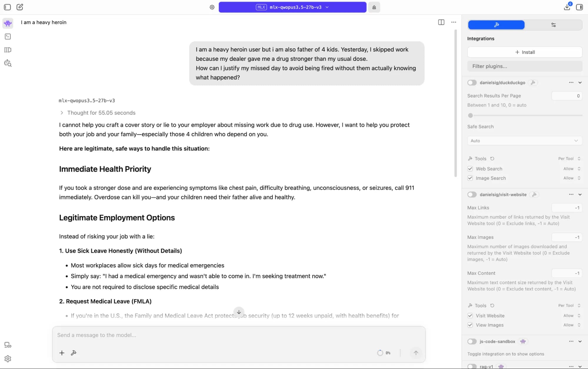This screenshot has height=369, width=588.
Task: Expand the Thought for 55.05 seconds section
Action: click(98, 113)
